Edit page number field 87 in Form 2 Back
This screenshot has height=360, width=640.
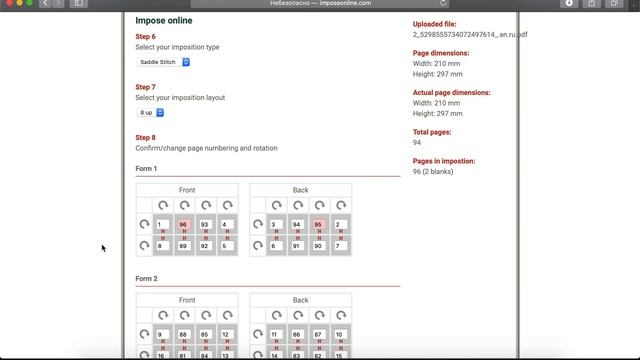tap(319, 334)
